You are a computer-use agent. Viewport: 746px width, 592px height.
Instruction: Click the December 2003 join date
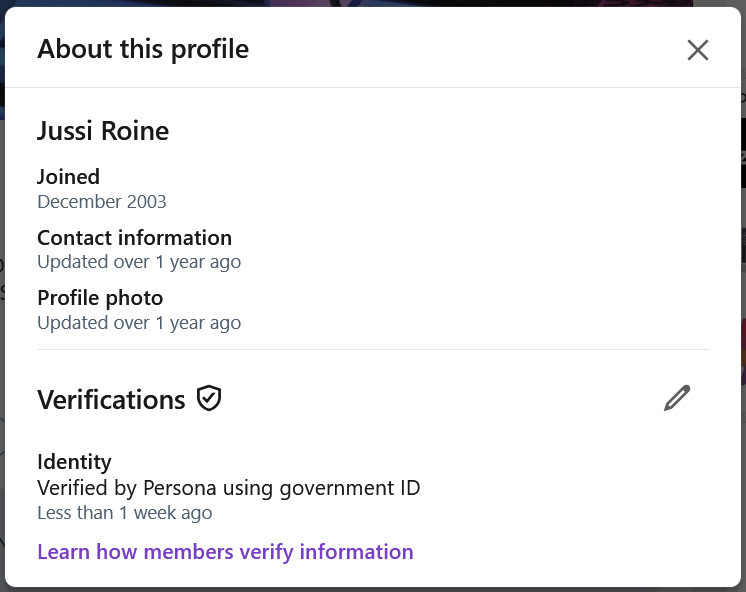102,202
